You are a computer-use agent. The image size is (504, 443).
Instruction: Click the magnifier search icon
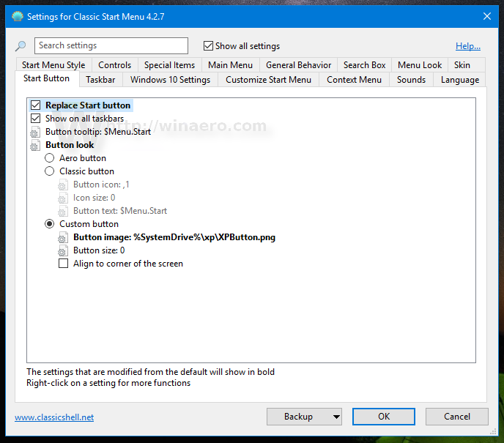click(x=21, y=46)
